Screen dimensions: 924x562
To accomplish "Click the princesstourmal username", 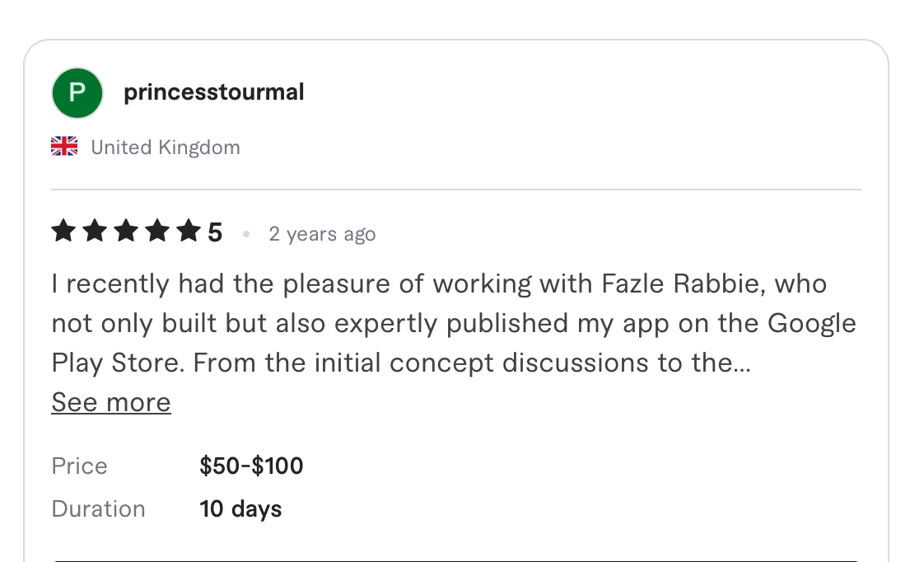I will [x=214, y=91].
